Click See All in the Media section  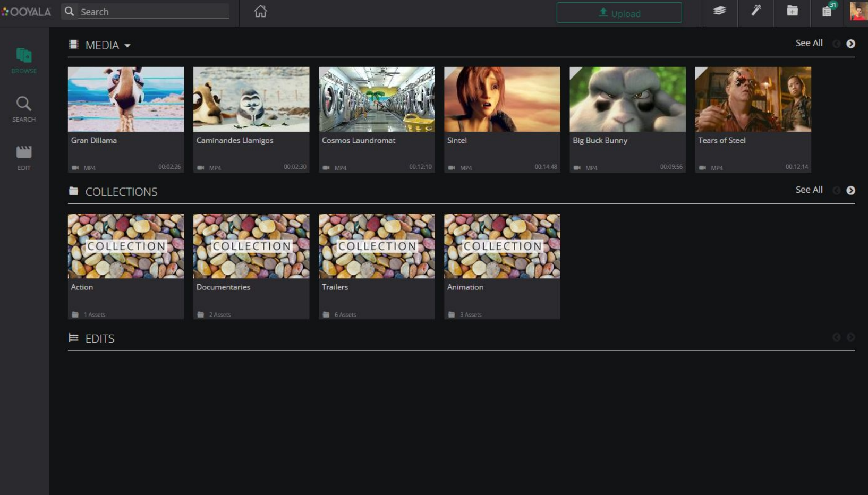coord(809,43)
